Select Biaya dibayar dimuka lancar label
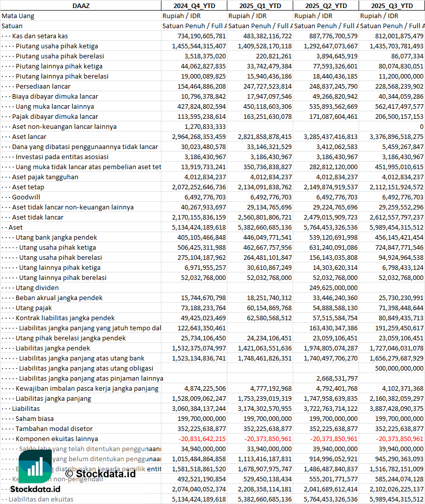 coord(55,97)
